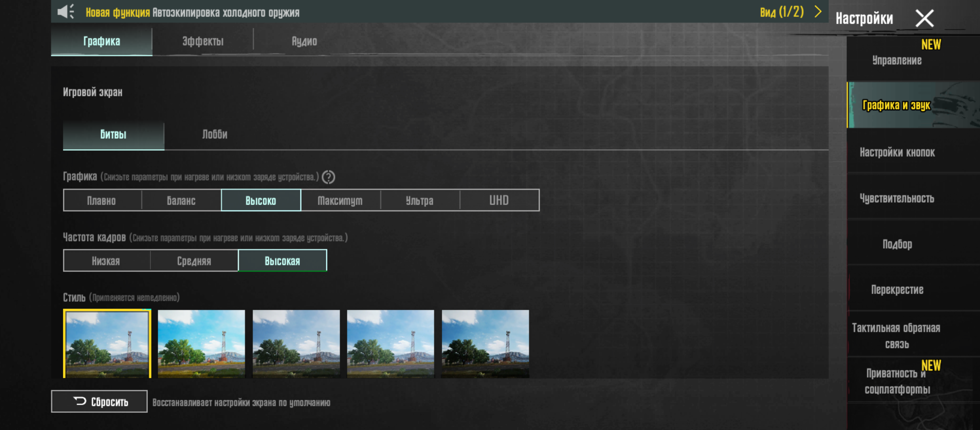The width and height of the screenshot is (980, 430).
Task: Open Настройки кнопок in the sidebar
Action: click(x=897, y=152)
